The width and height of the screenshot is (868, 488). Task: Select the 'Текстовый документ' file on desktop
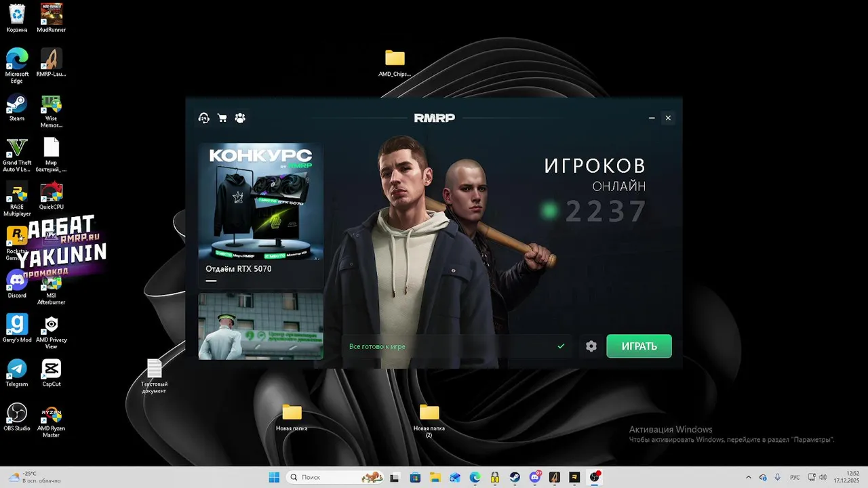(155, 376)
